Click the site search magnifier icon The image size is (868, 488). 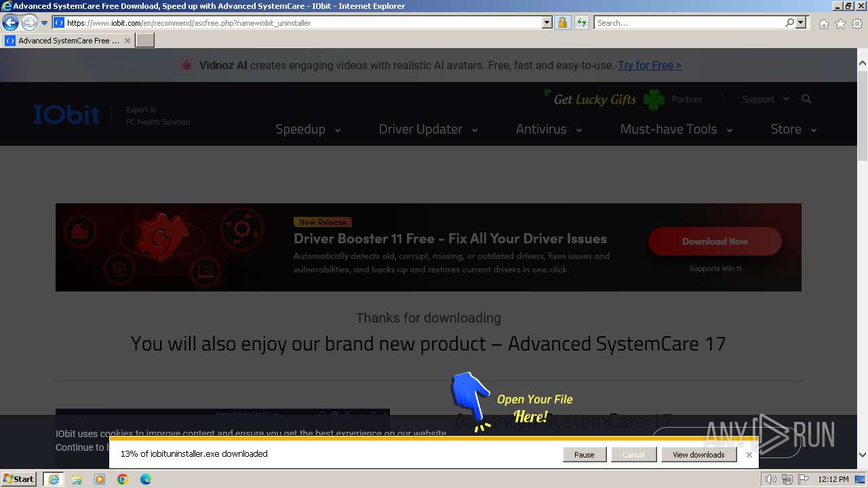click(x=806, y=99)
